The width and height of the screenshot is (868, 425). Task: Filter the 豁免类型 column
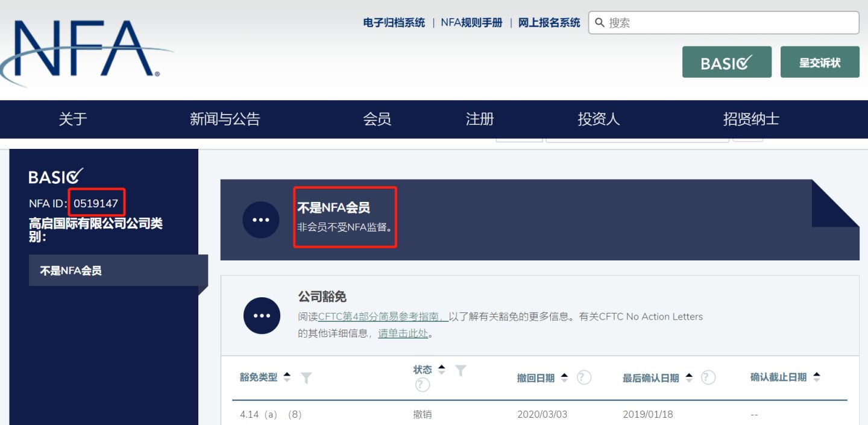[x=306, y=378]
